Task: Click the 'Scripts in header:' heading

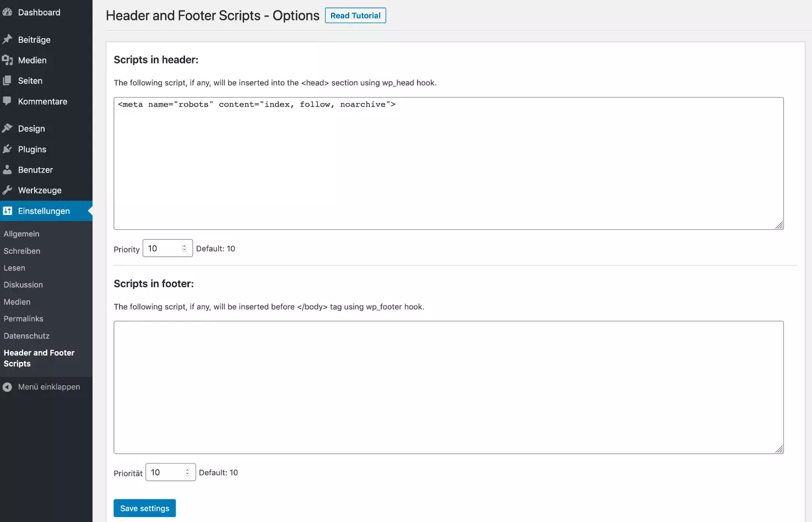Action: pyautogui.click(x=156, y=60)
